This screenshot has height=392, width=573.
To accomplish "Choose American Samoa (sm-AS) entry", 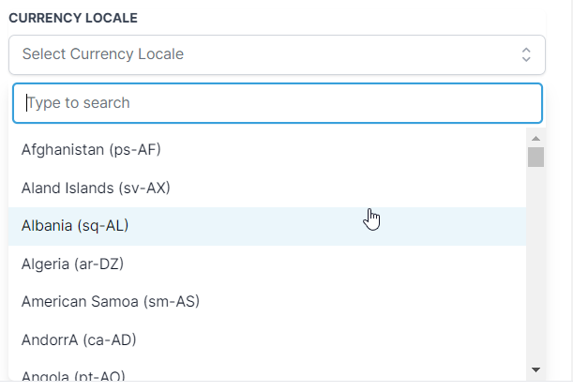I will point(110,302).
